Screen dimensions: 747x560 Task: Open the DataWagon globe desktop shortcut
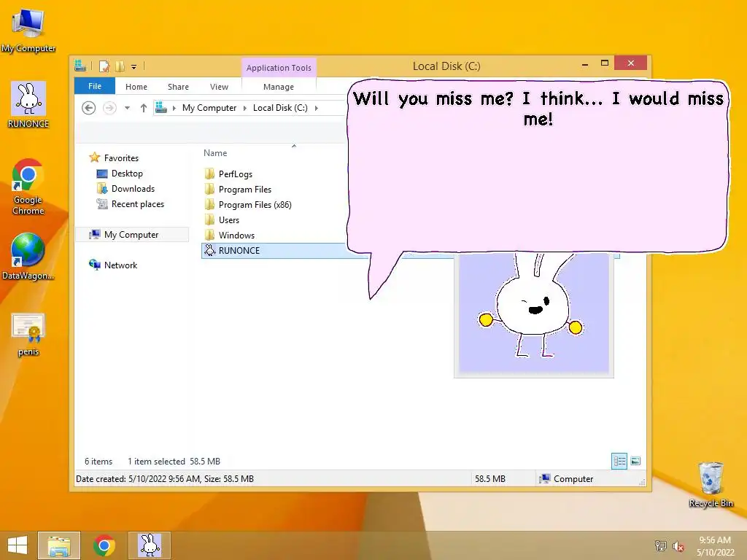pyautogui.click(x=28, y=256)
